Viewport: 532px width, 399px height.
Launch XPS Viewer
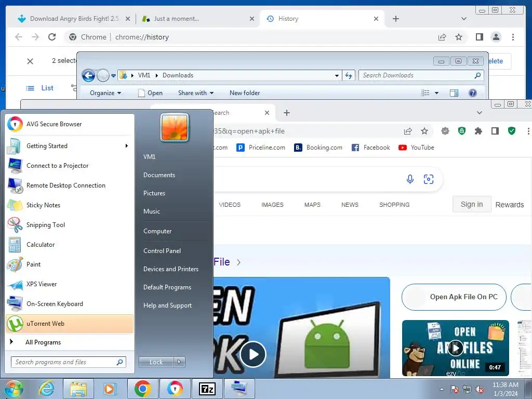click(x=70, y=284)
